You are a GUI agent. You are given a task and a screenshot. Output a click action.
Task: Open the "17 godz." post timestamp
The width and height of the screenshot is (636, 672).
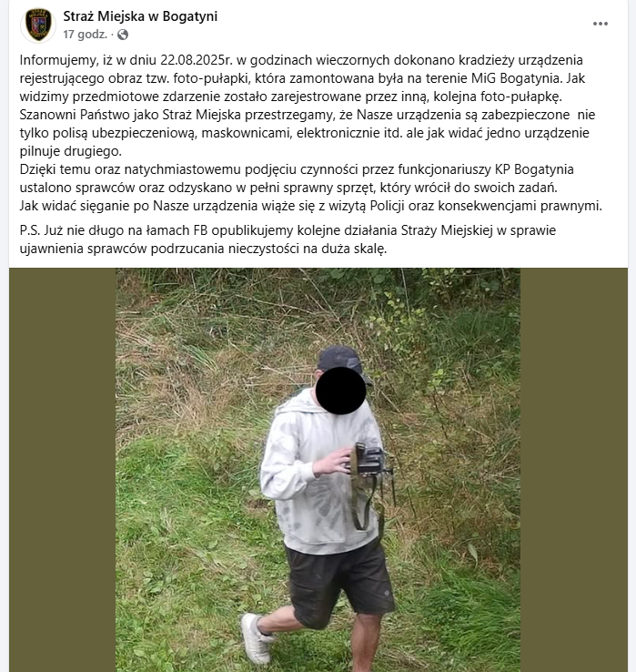tap(85, 35)
